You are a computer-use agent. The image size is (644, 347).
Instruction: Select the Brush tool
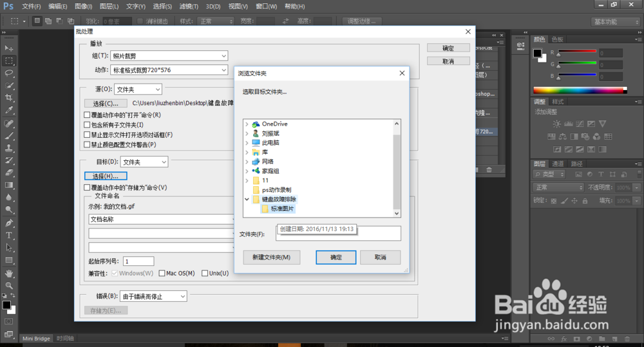coord(8,136)
